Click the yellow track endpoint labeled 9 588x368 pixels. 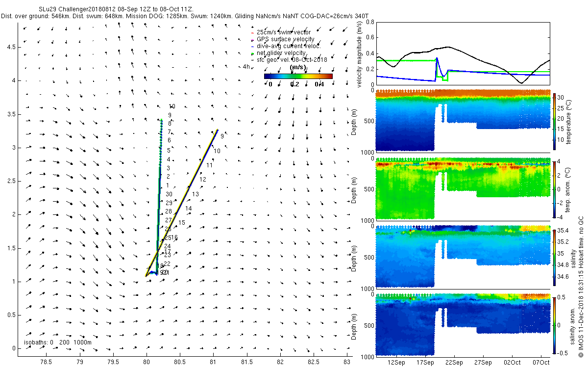point(217,131)
